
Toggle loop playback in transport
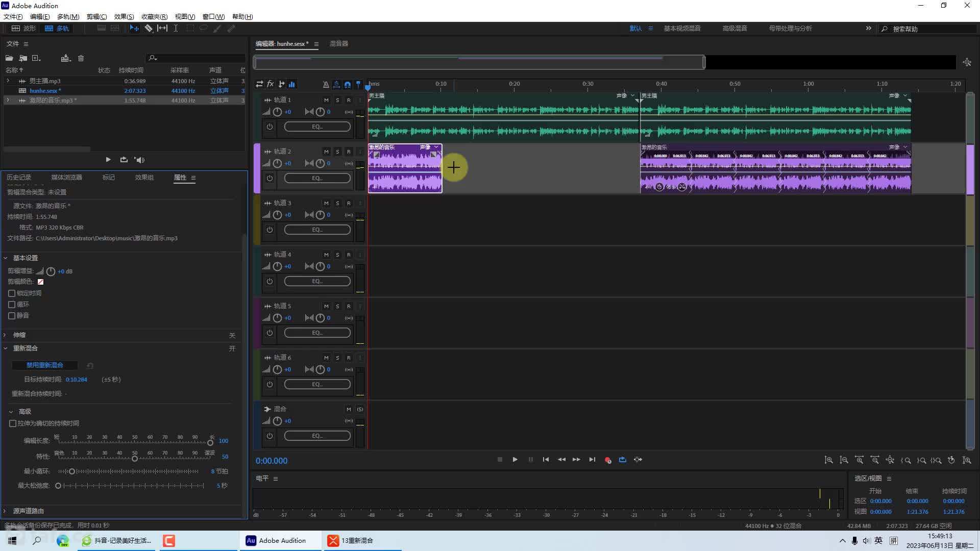pos(623,460)
